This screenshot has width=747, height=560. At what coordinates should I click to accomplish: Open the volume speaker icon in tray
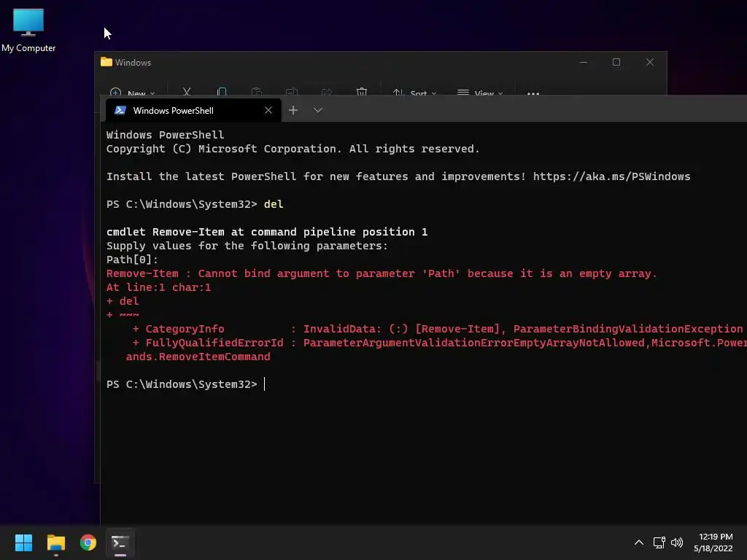pos(676,542)
